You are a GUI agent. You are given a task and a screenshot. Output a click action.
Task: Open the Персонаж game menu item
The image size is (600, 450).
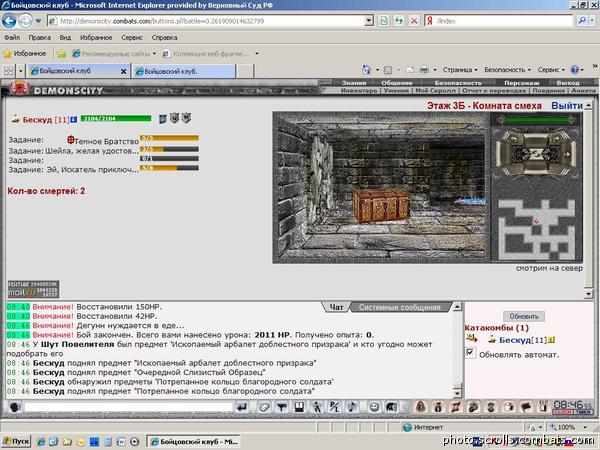(522, 82)
